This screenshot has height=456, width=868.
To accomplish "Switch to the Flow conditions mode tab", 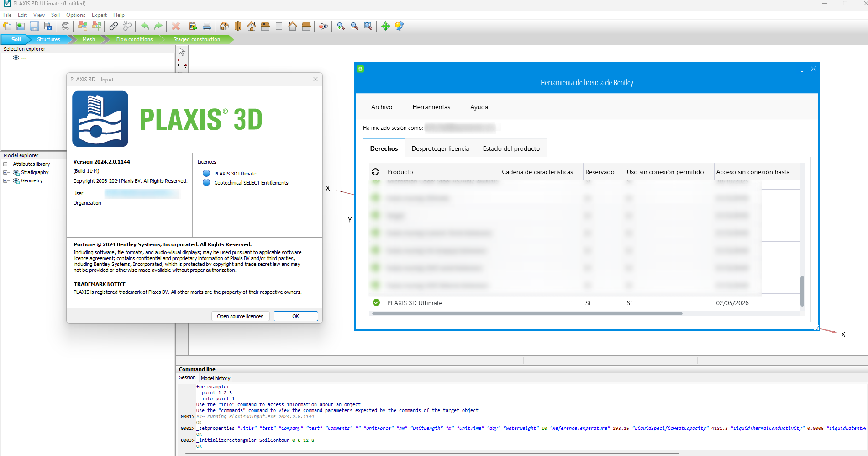I will [134, 39].
